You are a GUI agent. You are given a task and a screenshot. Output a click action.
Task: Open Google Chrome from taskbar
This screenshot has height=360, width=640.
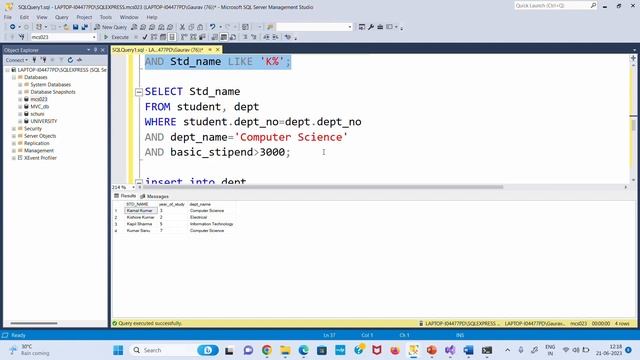point(267,350)
